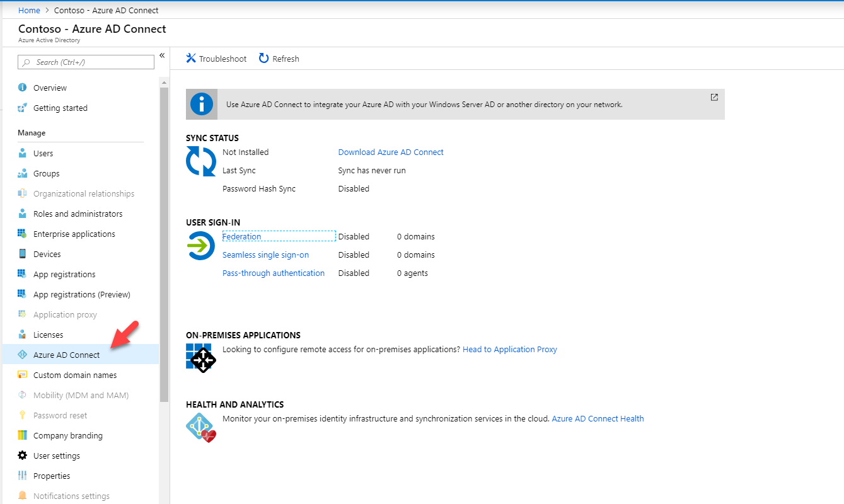Image resolution: width=844 pixels, height=504 pixels.
Task: Click the 'Sync has never run' text
Action: [x=372, y=170]
